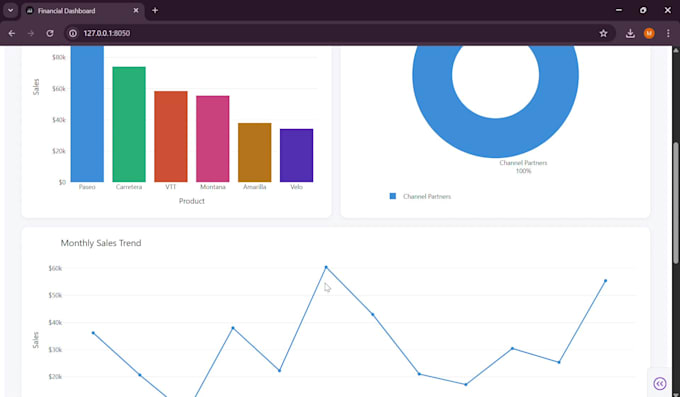Open a new tab with plus button
The height and width of the screenshot is (397, 680).
point(155,10)
